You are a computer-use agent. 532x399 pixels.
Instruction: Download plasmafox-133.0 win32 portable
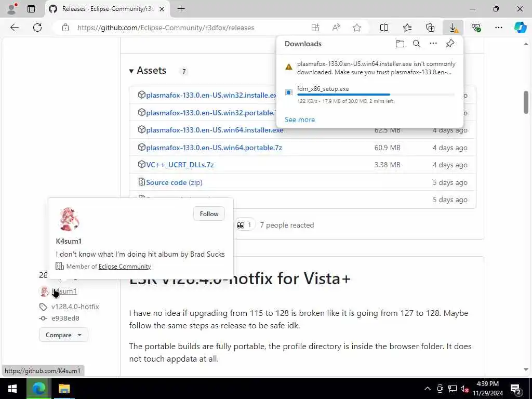[210, 113]
